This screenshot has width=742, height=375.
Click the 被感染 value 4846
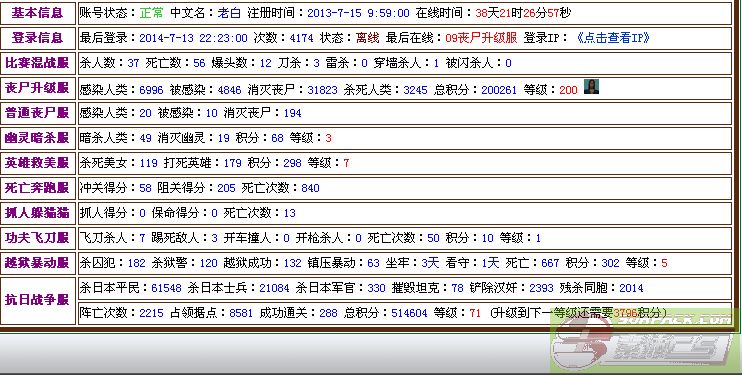click(229, 90)
